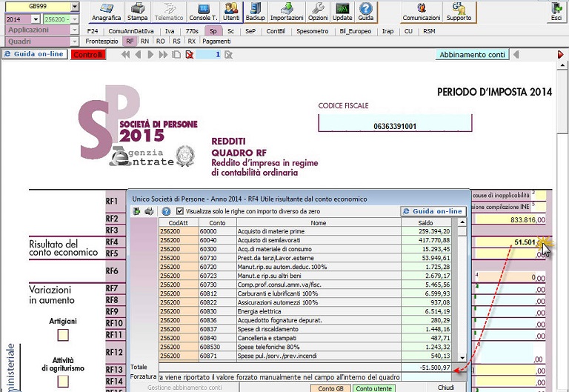Click the field showing 833.816,00
The width and height of the screenshot is (569, 392).
click(510, 219)
